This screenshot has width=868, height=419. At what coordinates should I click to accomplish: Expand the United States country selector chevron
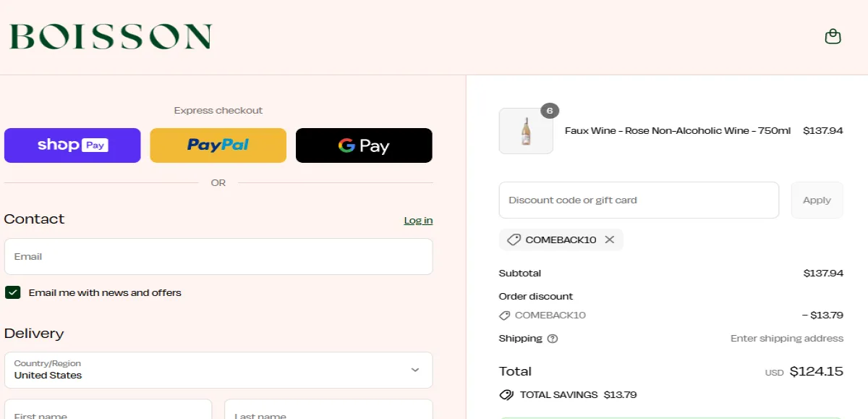[415, 370]
